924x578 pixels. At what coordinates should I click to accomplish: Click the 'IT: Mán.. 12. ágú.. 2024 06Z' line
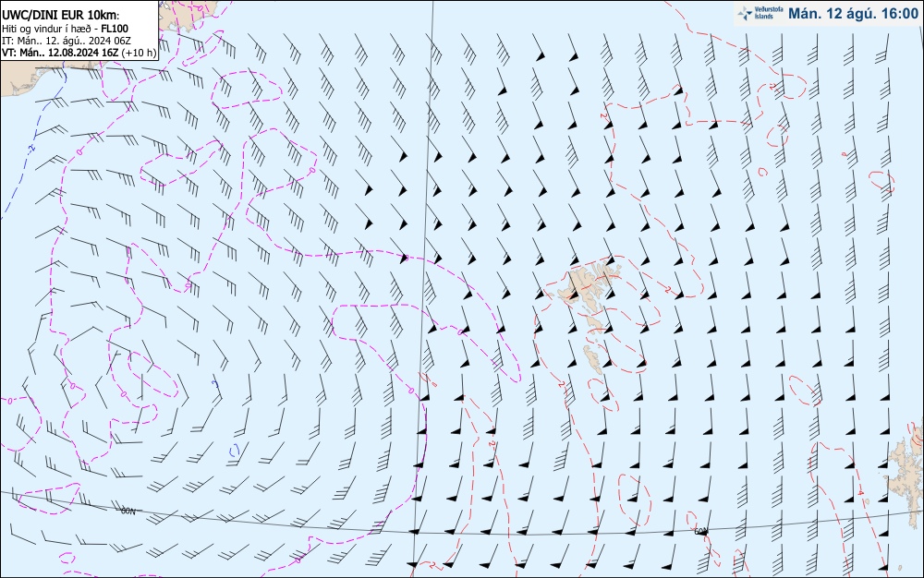coord(66,41)
